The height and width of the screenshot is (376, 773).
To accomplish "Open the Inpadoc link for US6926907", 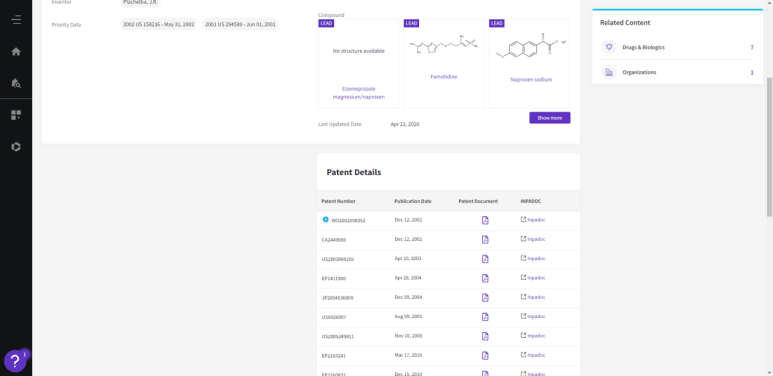I will tap(533, 316).
